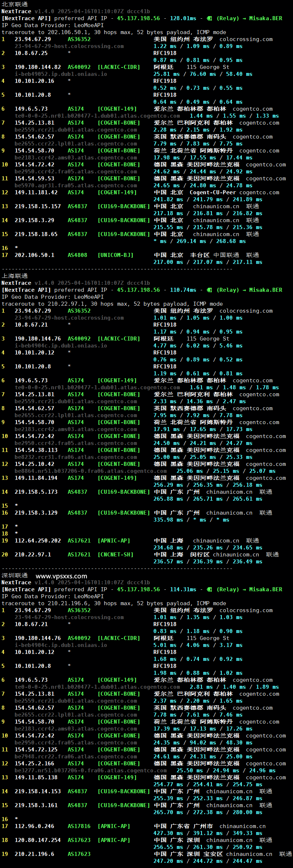Click the 114.31ms API latency value
293x868 pixels.
(183, 589)
